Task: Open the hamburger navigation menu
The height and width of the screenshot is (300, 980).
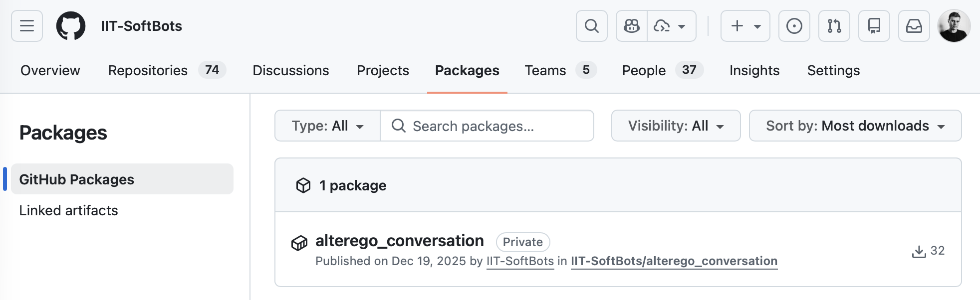Action: coord(27,26)
